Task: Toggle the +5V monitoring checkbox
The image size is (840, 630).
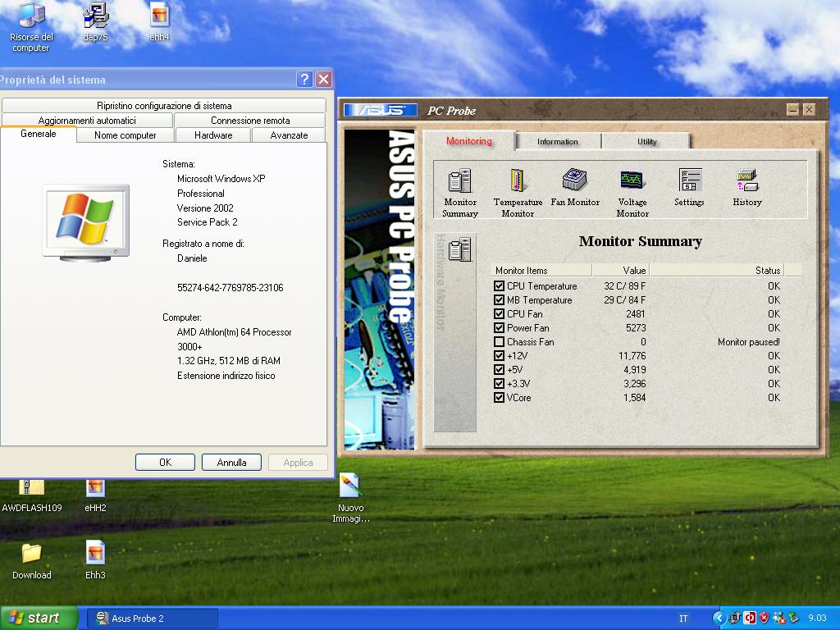Action: 499,370
